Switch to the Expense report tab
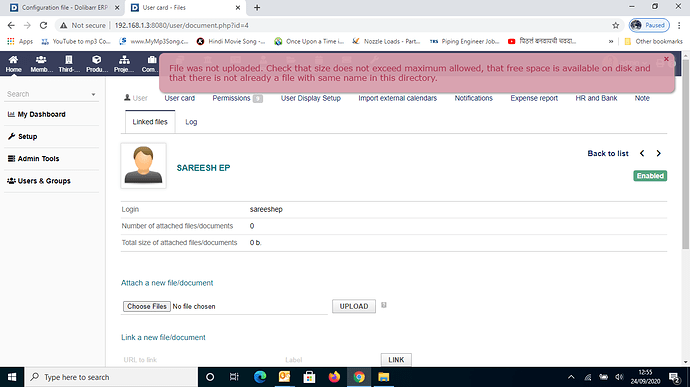 coord(534,98)
